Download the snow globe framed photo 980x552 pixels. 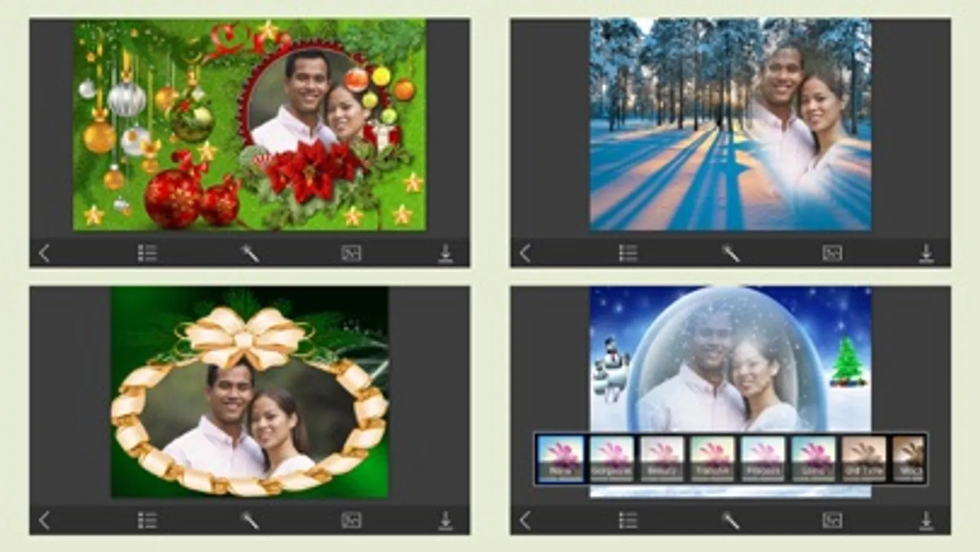(927, 520)
